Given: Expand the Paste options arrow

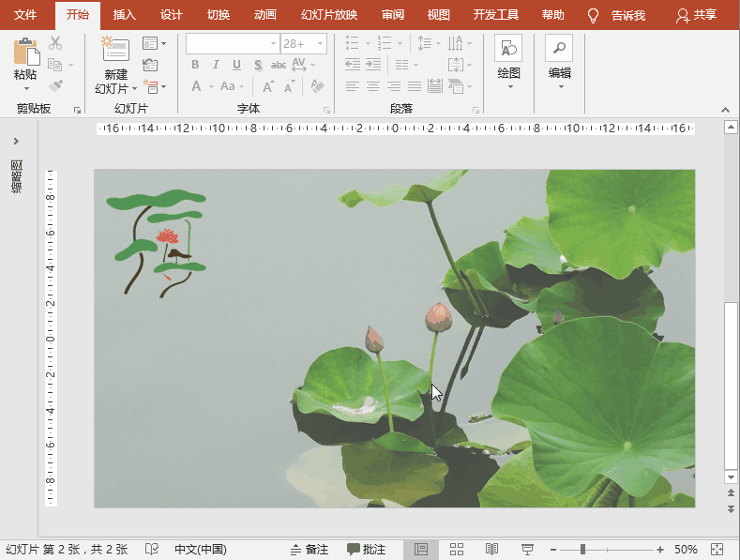Looking at the screenshot, I should [x=26, y=88].
